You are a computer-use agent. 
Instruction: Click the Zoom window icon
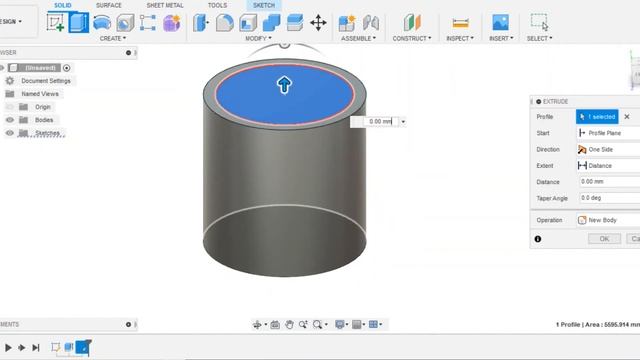[303, 324]
